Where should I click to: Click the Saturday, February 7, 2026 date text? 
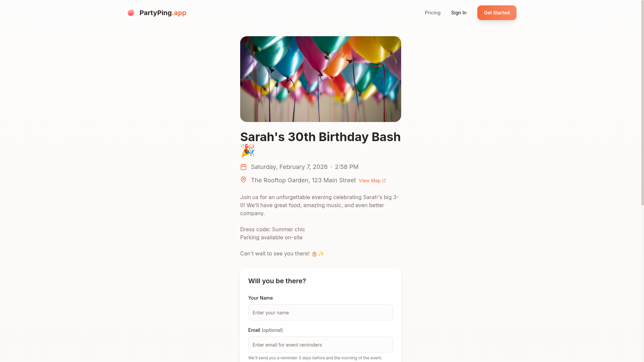coord(289,167)
